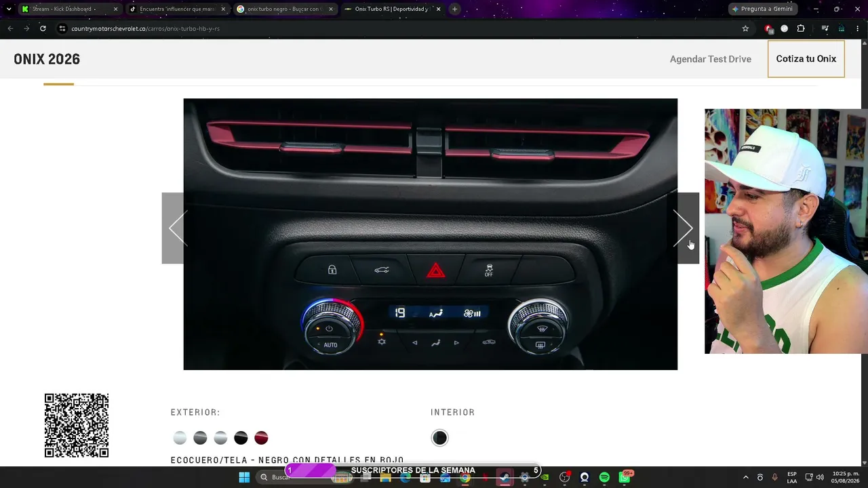Open File Explorer from the taskbar
This screenshot has height=488, width=868.
coord(386,477)
